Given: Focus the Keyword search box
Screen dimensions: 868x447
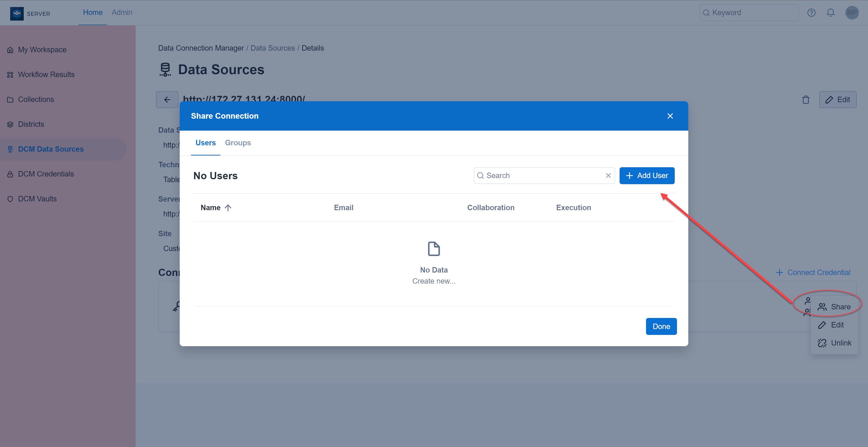Looking at the screenshot, I should [x=749, y=13].
